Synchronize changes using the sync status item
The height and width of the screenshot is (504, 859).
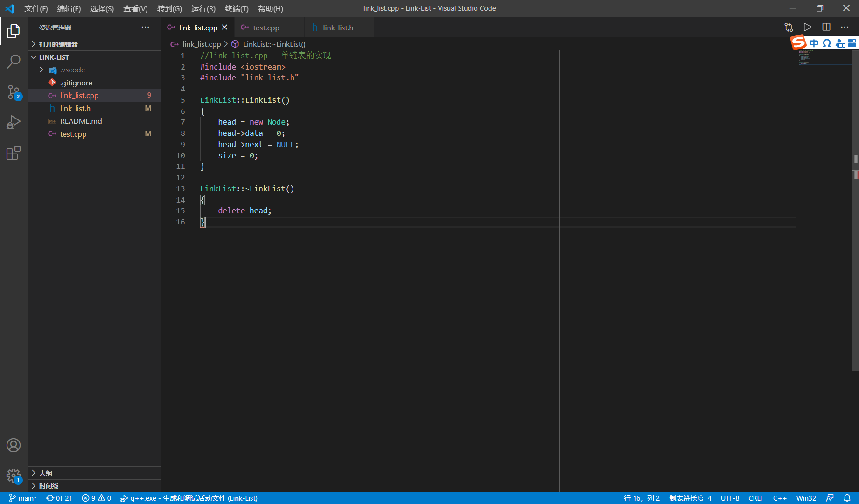(59, 498)
